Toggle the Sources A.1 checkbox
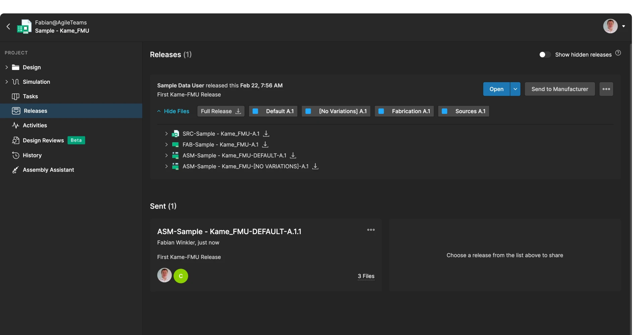644x335 pixels. click(x=444, y=111)
